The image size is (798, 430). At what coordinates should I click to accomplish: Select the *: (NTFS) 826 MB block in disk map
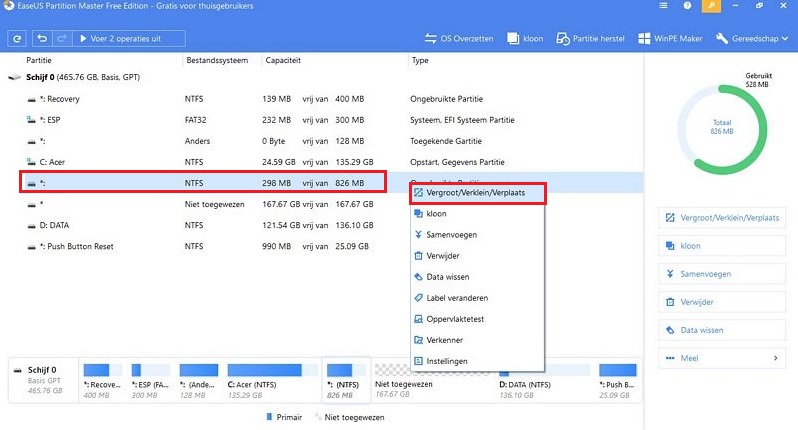coord(346,381)
